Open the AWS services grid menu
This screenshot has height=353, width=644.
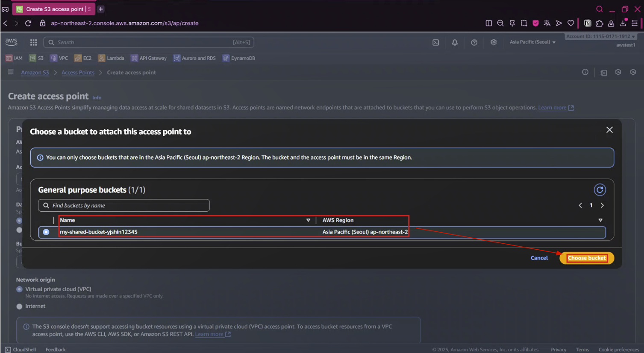point(33,42)
